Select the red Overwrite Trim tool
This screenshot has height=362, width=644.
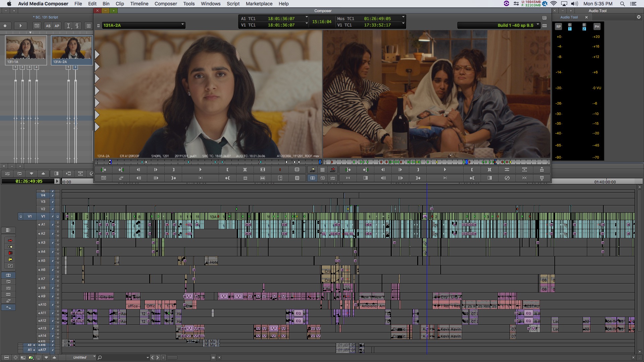(10, 253)
